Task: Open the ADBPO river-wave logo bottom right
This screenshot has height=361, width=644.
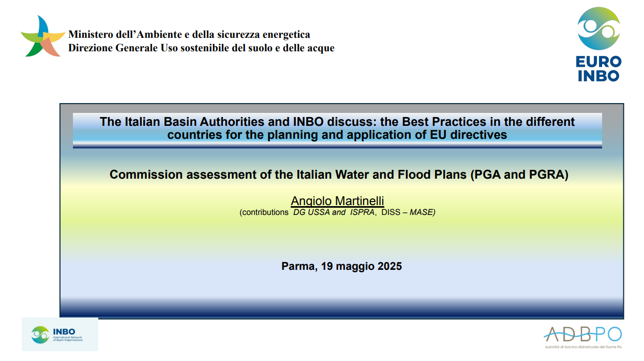Action: (x=582, y=333)
